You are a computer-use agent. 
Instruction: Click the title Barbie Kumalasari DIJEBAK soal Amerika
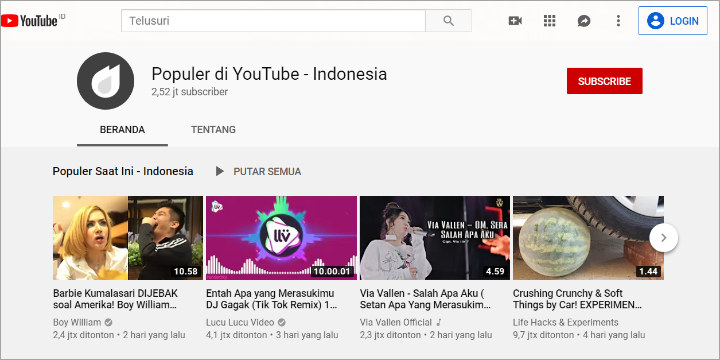tap(115, 299)
